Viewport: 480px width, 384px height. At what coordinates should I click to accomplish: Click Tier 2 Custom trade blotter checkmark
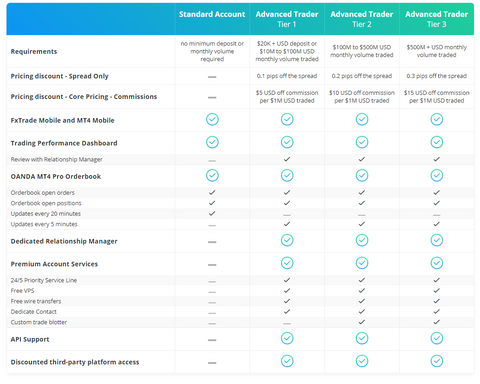click(362, 322)
